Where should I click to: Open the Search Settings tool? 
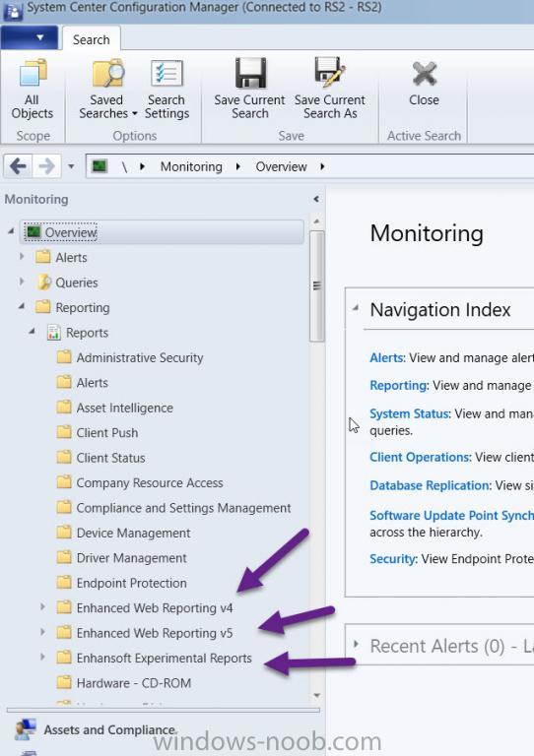click(x=167, y=90)
